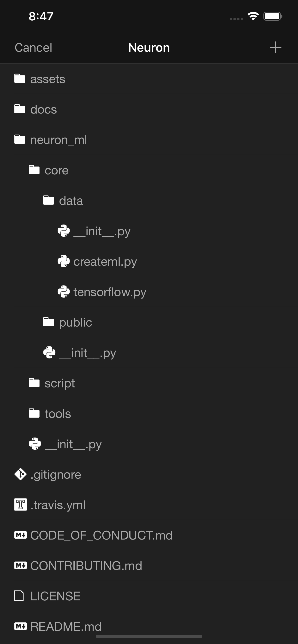The height and width of the screenshot is (644, 298).
Task: Tap the plain document icon next to LICENSE
Action: 20,596
